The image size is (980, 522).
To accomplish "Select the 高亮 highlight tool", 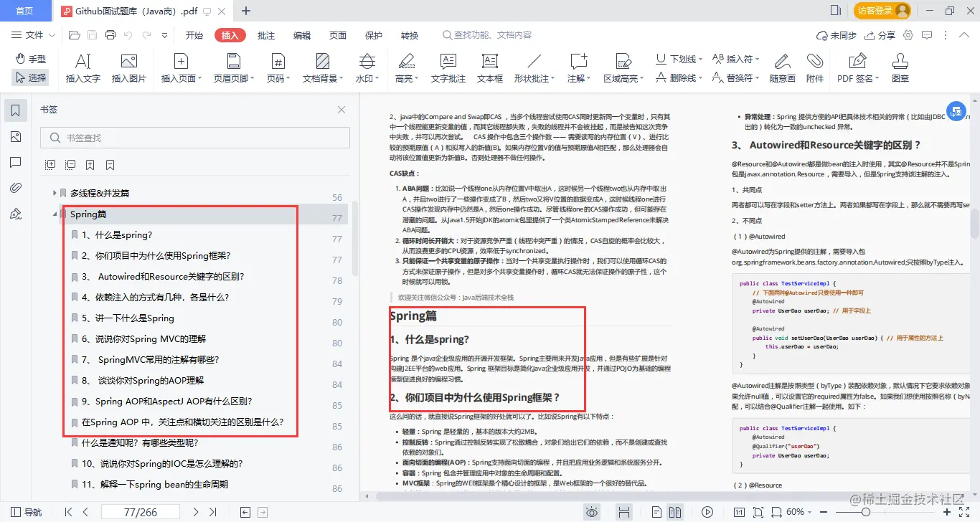I will [406, 67].
